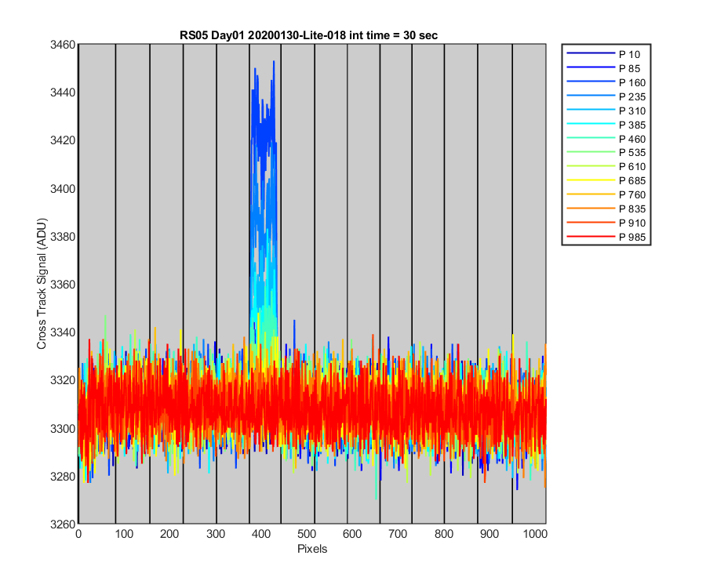Click the yellow line sample for P 685
This screenshot has width=706, height=588.
click(x=591, y=180)
